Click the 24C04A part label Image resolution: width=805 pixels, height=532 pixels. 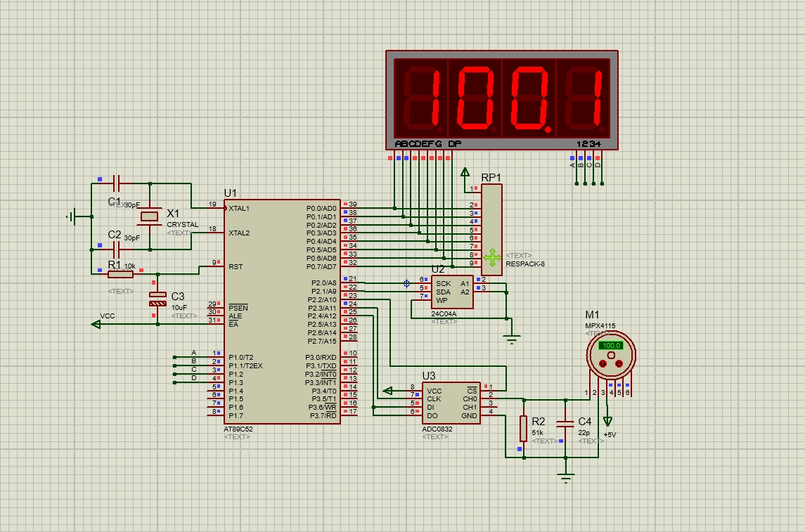coord(444,313)
